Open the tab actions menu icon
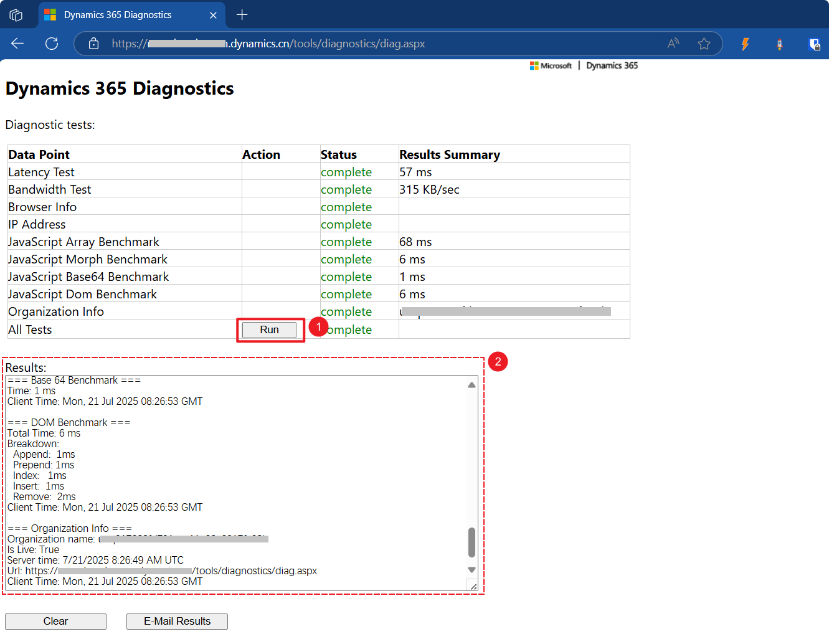Image resolution: width=829 pixels, height=644 pixels. pyautogui.click(x=16, y=15)
